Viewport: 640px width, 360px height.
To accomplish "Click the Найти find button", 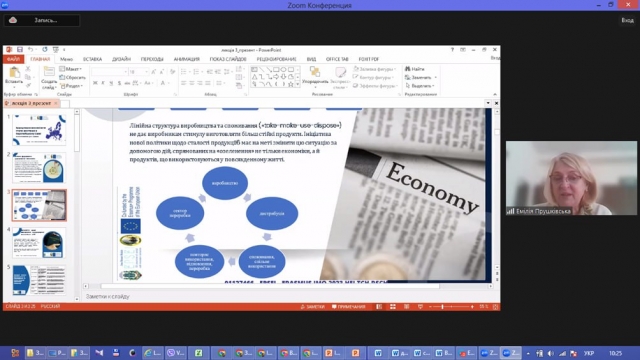I will [x=415, y=69].
